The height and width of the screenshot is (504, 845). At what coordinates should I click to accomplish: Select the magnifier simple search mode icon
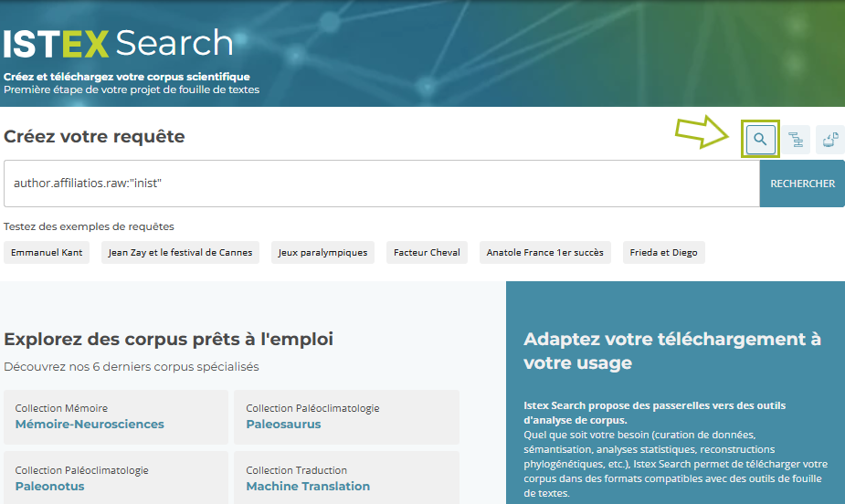760,140
